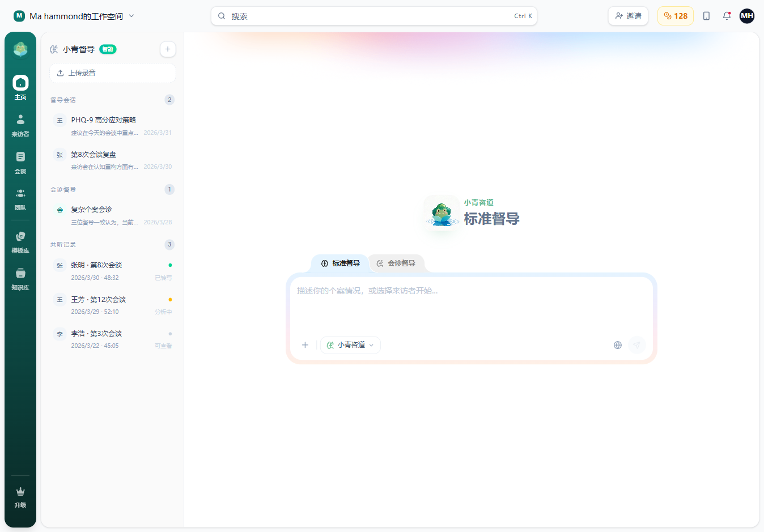Click the plus attachment icon in input box
Screen dimensions: 764x532
305,345
